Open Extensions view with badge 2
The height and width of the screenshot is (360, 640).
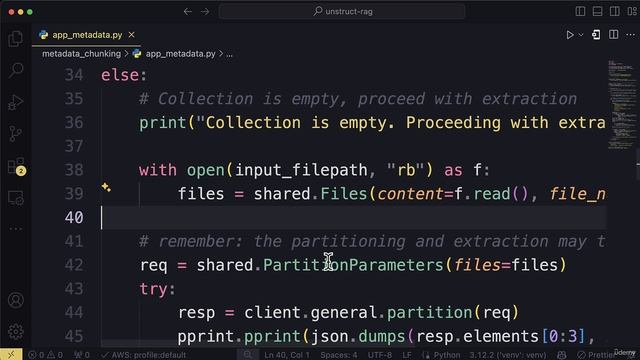coord(16,166)
